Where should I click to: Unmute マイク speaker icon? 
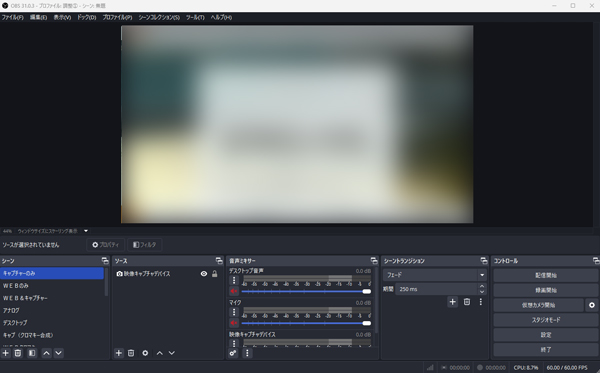pyautogui.click(x=234, y=323)
